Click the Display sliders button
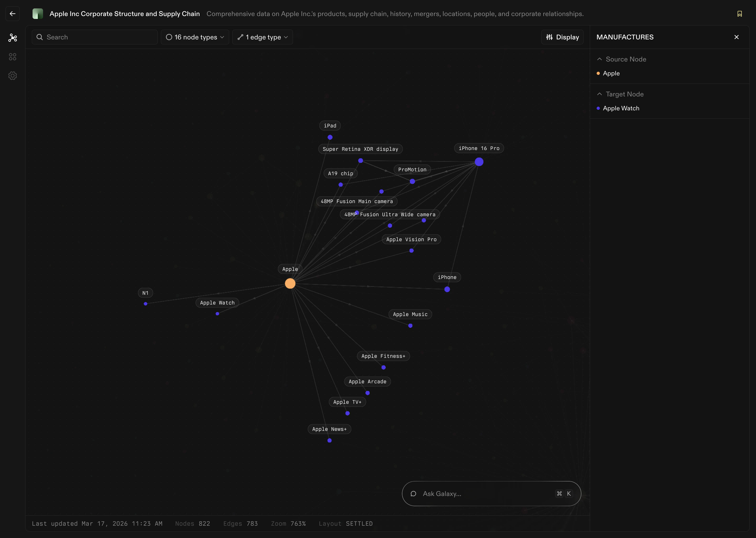 tap(562, 37)
